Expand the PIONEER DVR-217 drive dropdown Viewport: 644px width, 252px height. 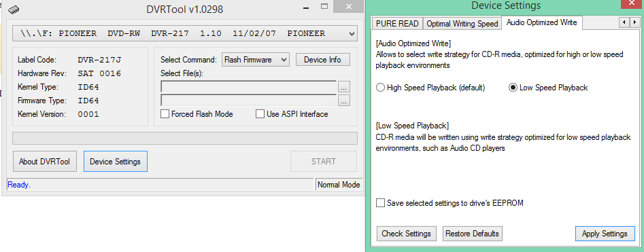pos(185,34)
